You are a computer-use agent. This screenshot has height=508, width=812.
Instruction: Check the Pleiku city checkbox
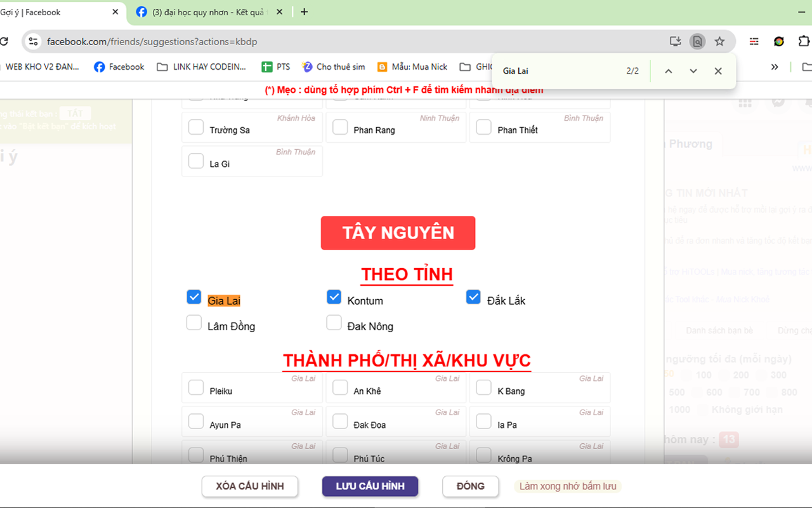point(196,387)
